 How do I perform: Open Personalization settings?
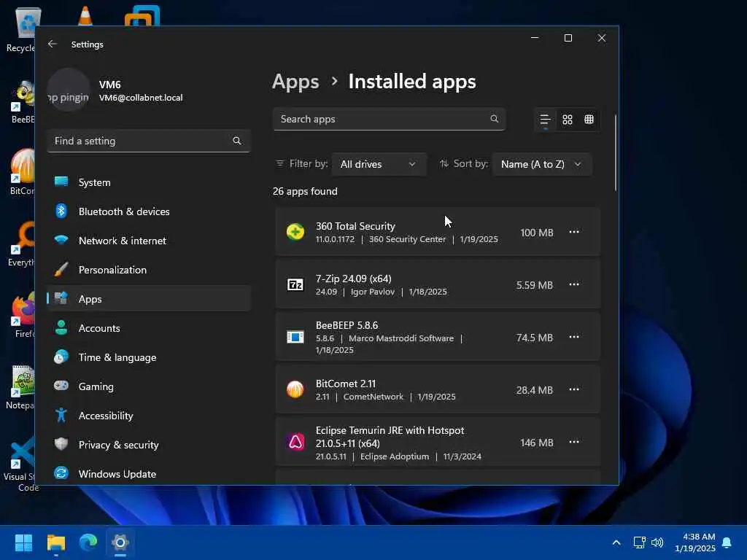pos(149,270)
